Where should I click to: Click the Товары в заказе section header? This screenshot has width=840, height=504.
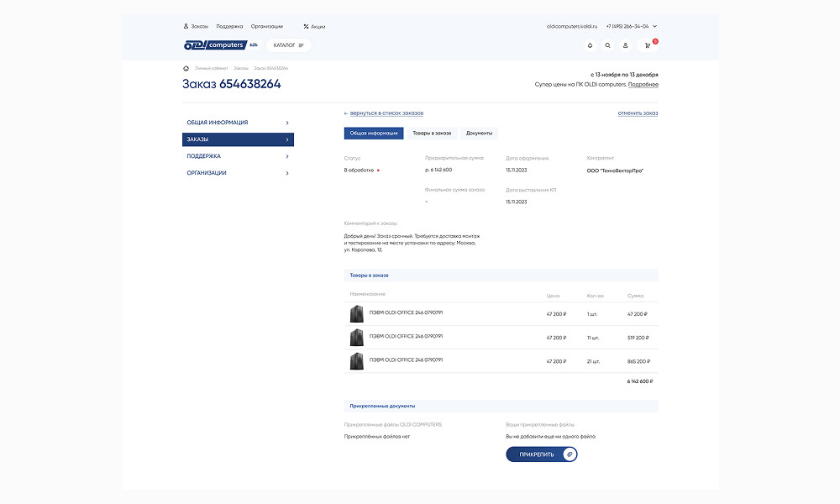tap(501, 276)
